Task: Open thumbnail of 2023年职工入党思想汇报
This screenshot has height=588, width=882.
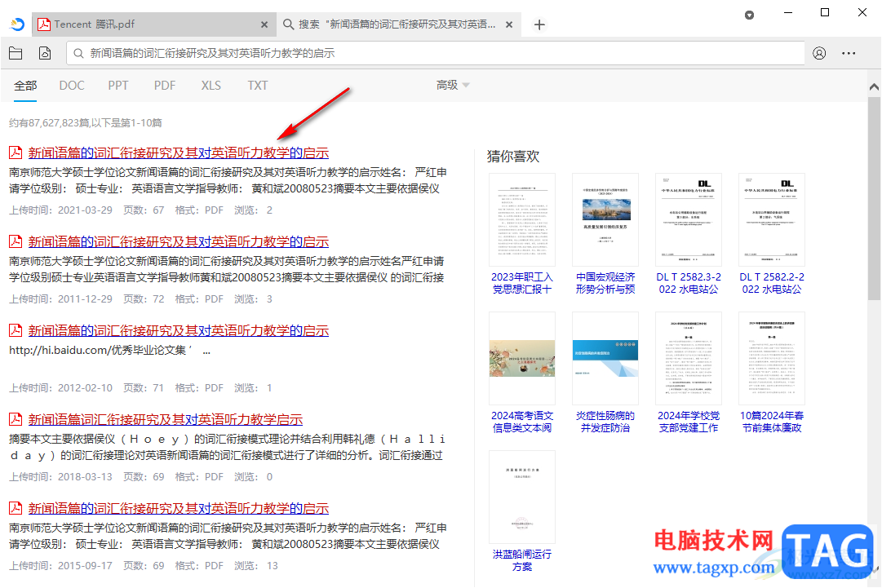Action: (522, 220)
